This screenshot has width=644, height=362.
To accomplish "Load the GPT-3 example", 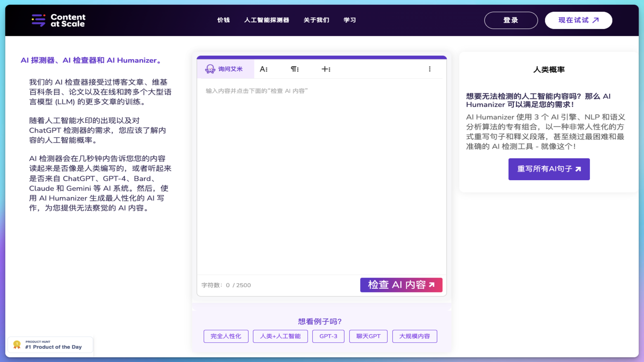I will pyautogui.click(x=328, y=336).
